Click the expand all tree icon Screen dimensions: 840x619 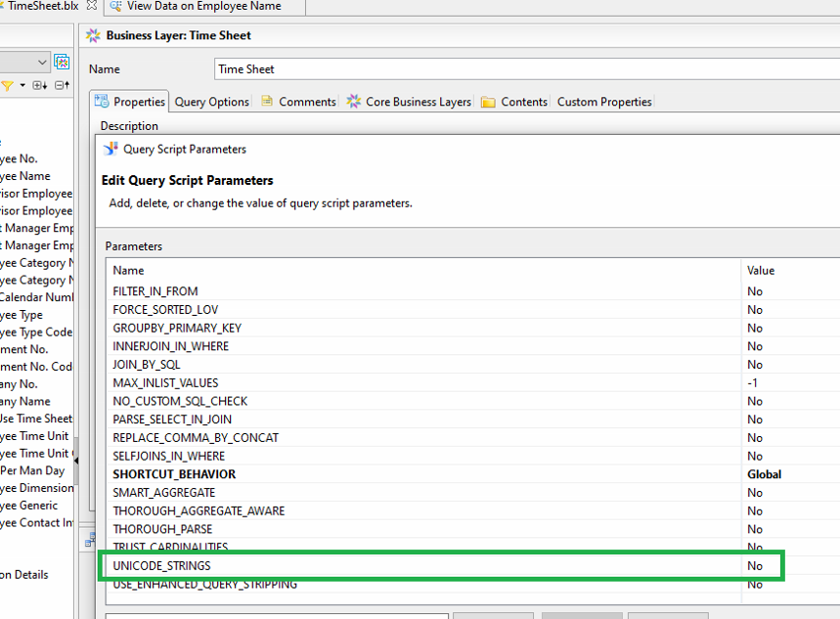click(39, 86)
